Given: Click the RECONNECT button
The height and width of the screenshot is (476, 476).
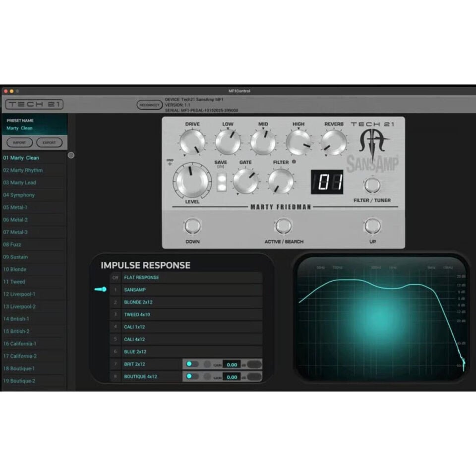Looking at the screenshot, I should pyautogui.click(x=149, y=105).
